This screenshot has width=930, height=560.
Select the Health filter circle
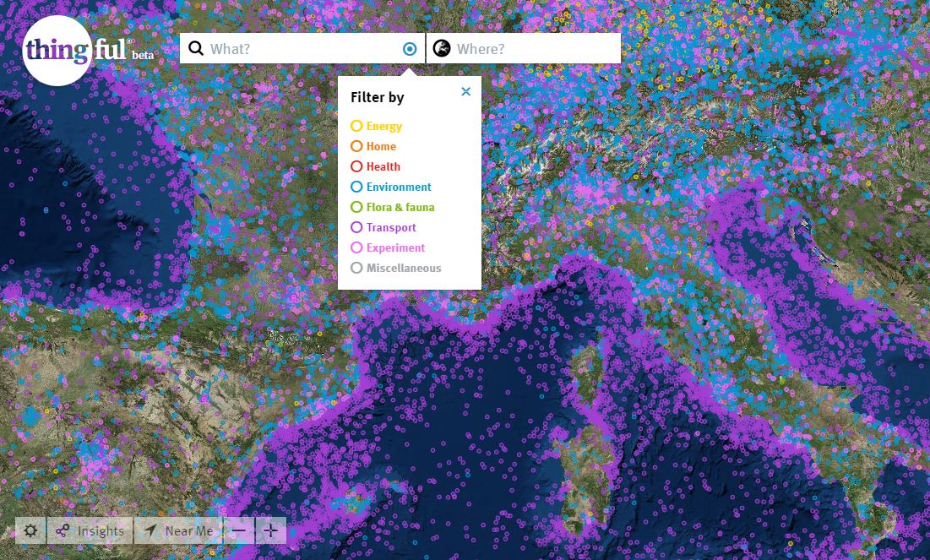click(356, 166)
